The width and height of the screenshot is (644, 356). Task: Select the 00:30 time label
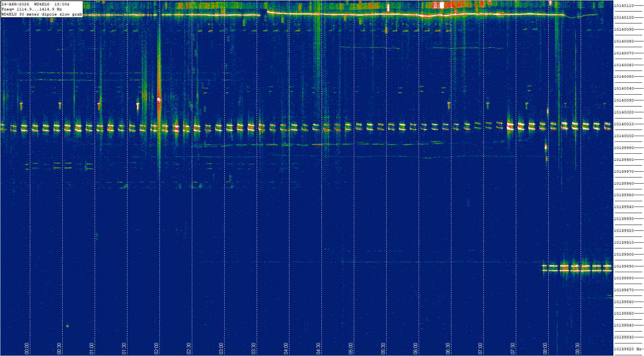tap(59, 348)
